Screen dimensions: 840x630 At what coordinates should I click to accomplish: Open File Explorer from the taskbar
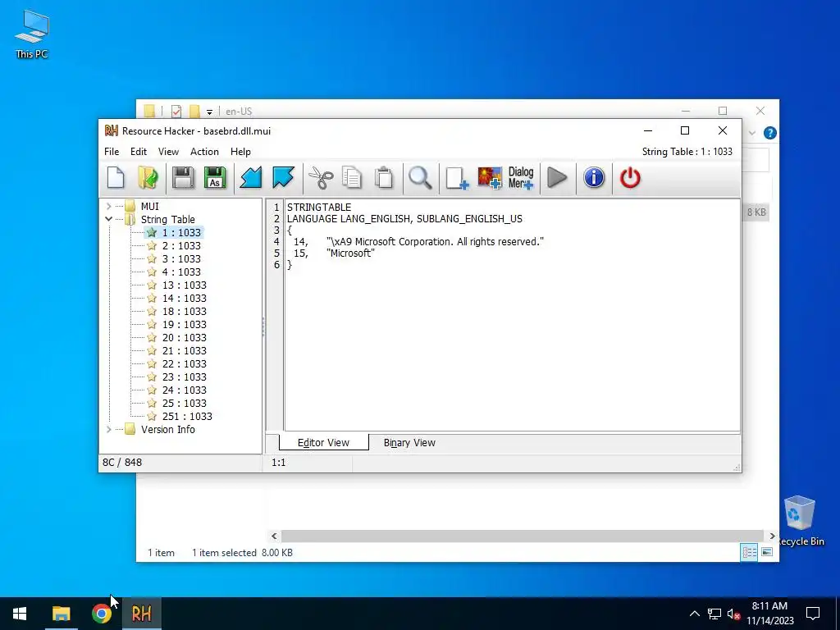coord(61,614)
